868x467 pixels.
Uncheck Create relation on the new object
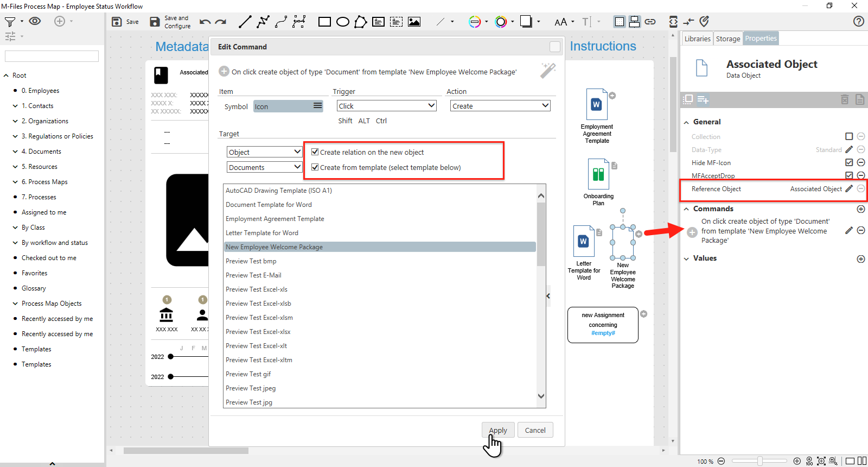pos(315,152)
